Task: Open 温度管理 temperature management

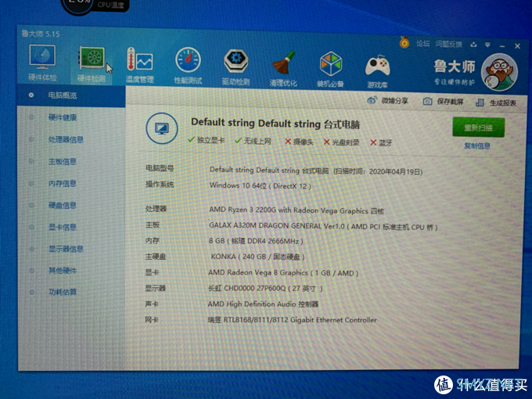Action: [x=140, y=66]
